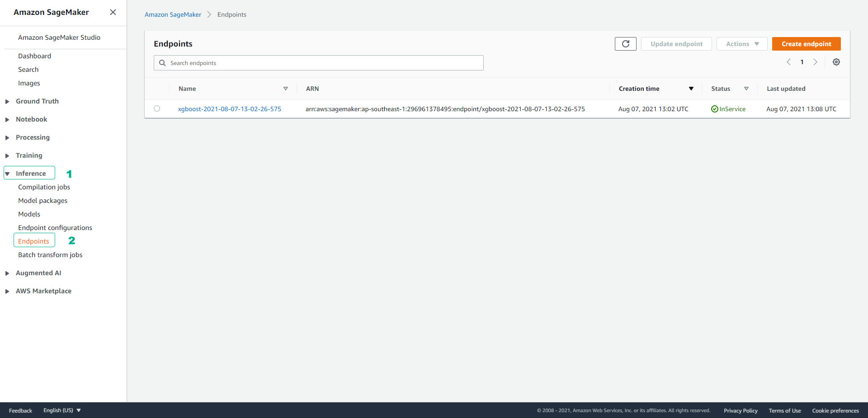Expand the Training section
This screenshot has width=868, height=418.
point(7,156)
